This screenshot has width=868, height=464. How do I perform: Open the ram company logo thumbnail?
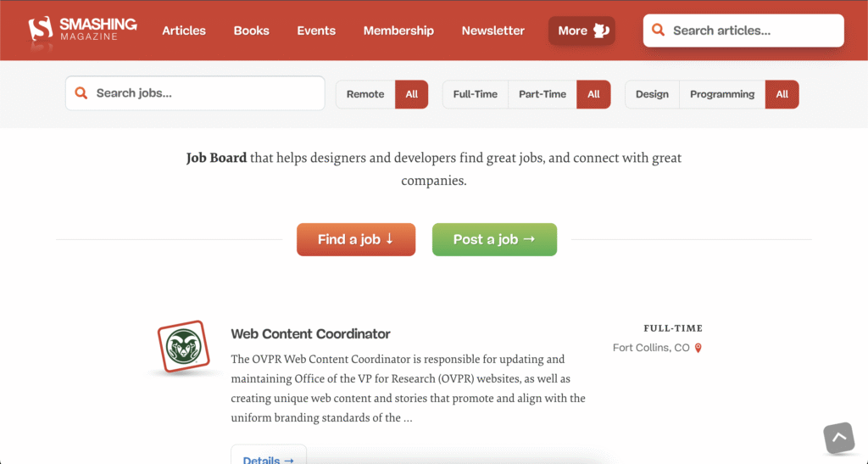tap(183, 347)
